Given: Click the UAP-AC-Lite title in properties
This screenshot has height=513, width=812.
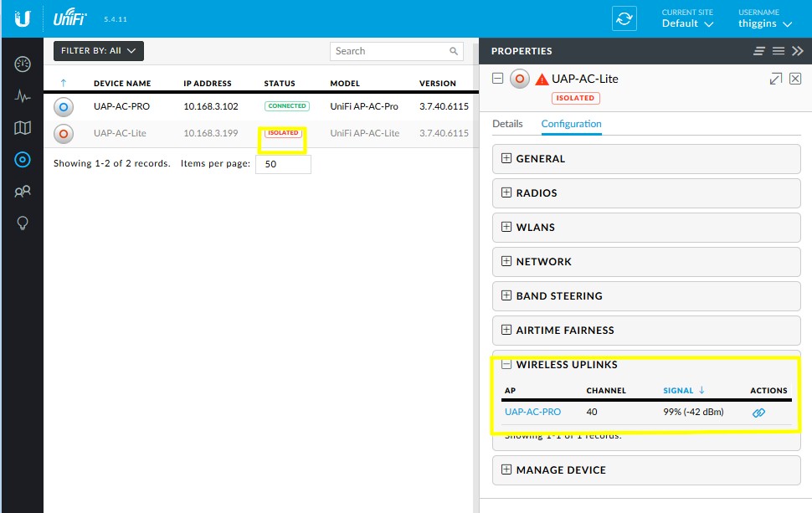Looking at the screenshot, I should tap(584, 79).
